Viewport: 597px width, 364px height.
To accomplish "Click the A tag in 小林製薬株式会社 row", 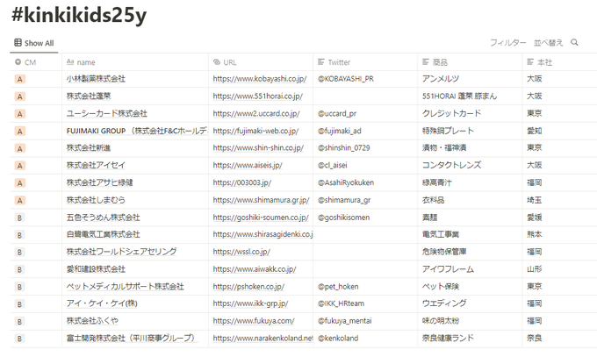I will tap(19, 79).
